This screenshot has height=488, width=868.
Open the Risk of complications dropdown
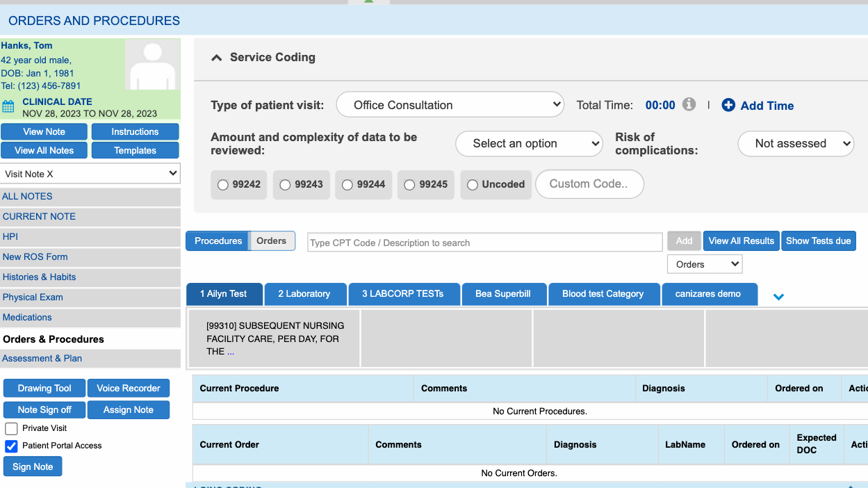click(x=795, y=144)
